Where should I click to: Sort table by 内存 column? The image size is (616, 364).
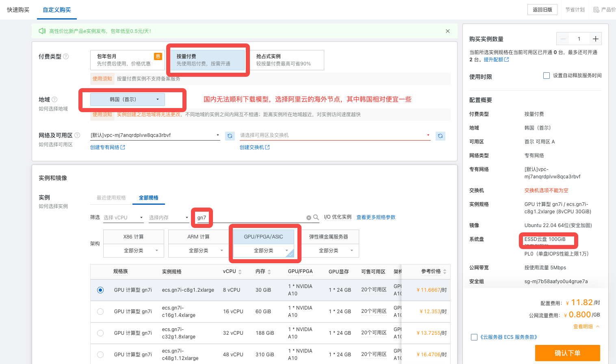[x=269, y=271]
